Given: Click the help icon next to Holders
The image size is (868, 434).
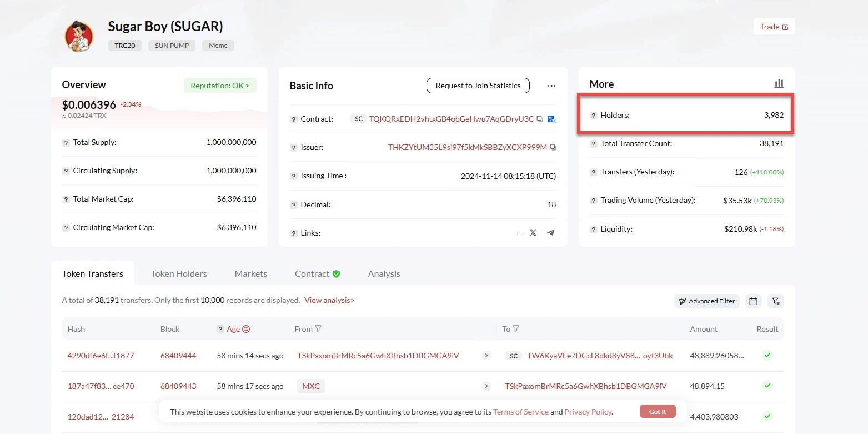Looking at the screenshot, I should pyautogui.click(x=594, y=116).
